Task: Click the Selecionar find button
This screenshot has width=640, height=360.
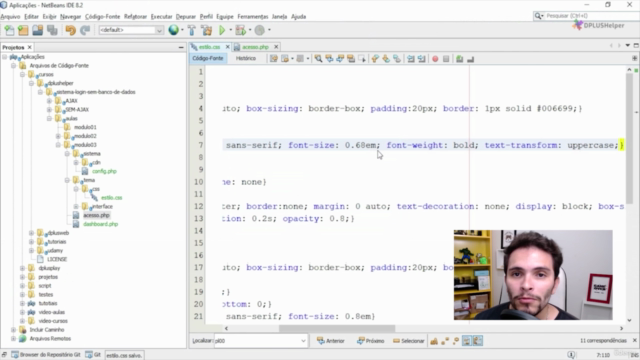Action: [x=409, y=341]
